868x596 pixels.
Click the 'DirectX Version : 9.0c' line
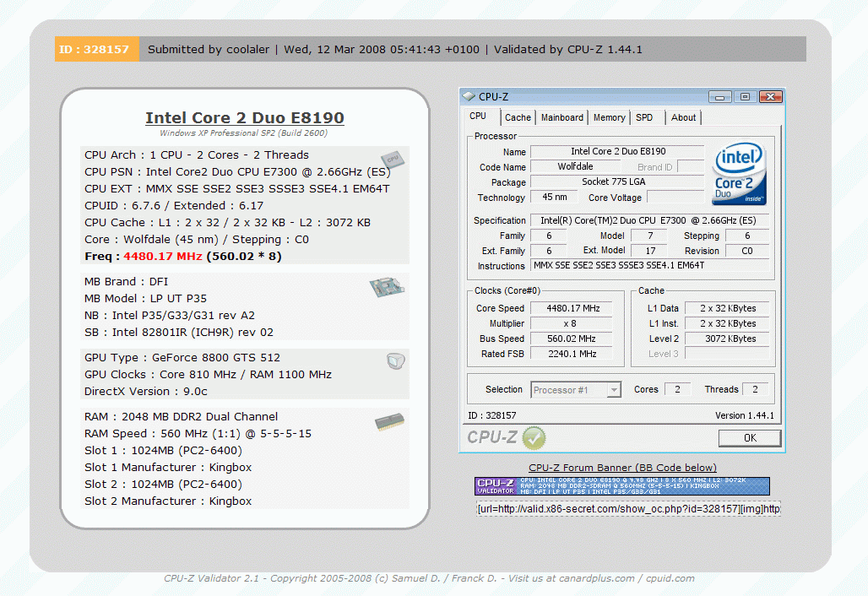145,392
